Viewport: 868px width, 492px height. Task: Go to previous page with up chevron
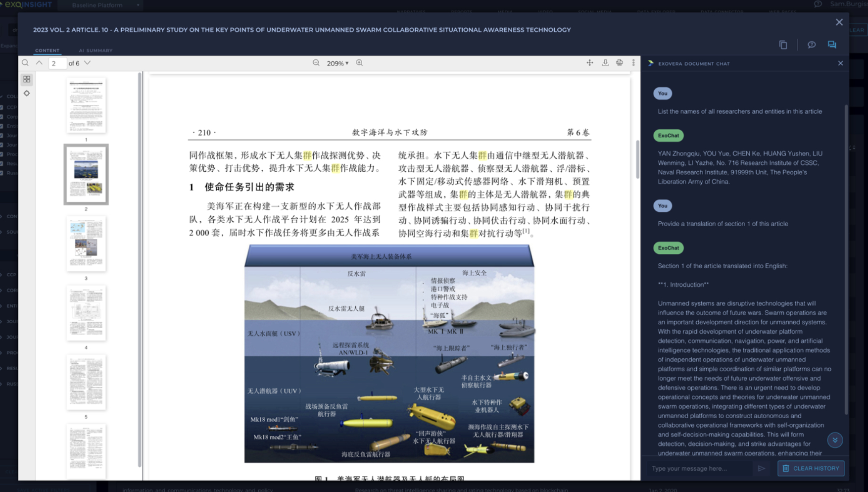(39, 63)
